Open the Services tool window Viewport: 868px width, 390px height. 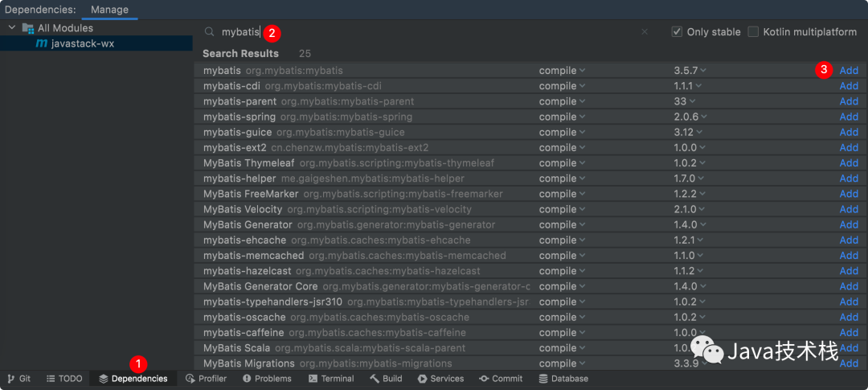(x=440, y=379)
